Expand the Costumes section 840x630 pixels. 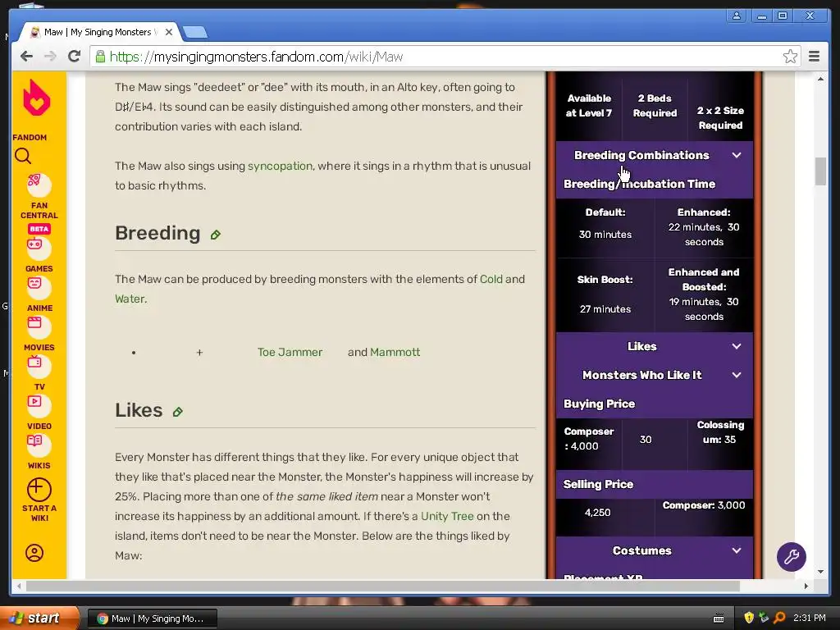point(655,550)
